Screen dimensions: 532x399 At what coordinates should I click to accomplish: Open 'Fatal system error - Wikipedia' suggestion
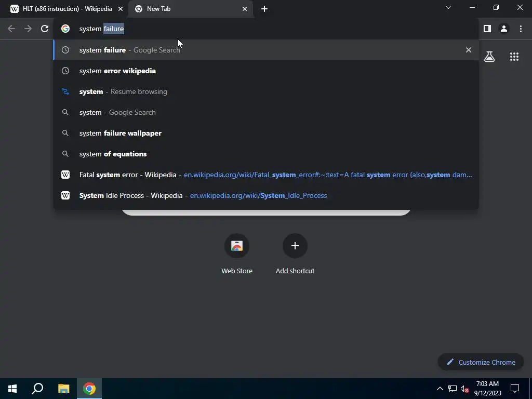click(266, 175)
